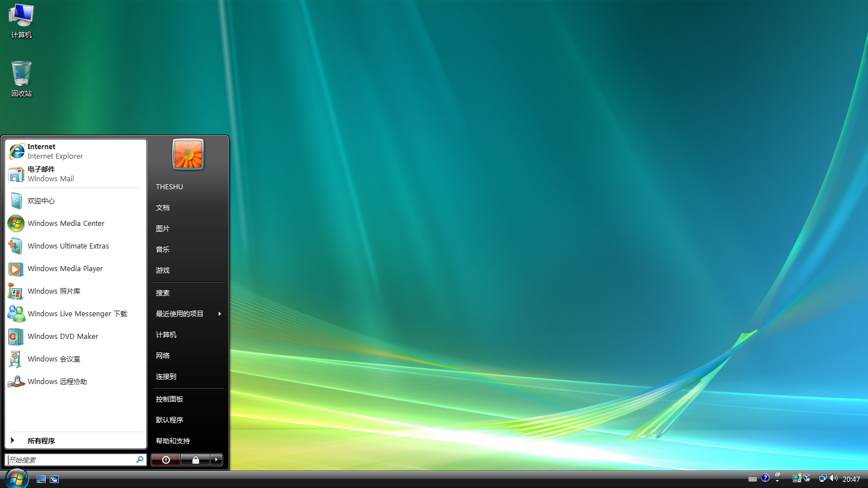Start Windows Media Center

[x=76, y=223]
